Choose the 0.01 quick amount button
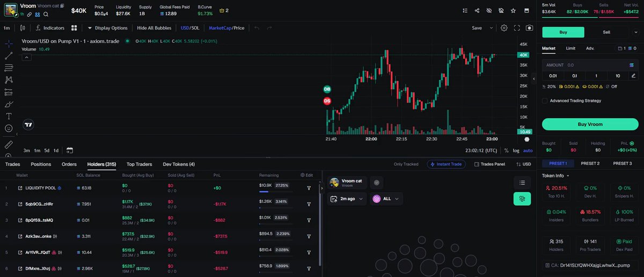Screen dimensions: 644x277 click(553, 76)
